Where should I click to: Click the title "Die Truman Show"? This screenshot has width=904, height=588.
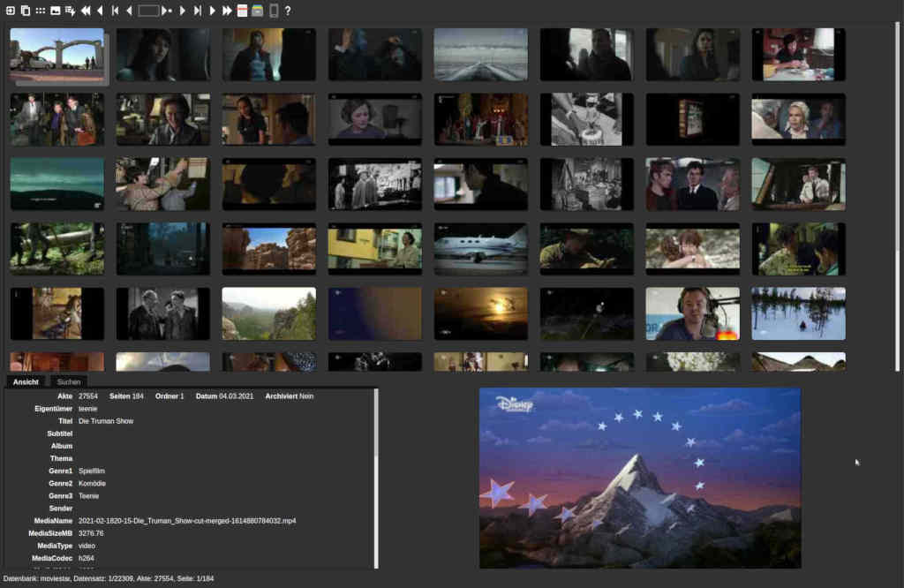tap(106, 421)
